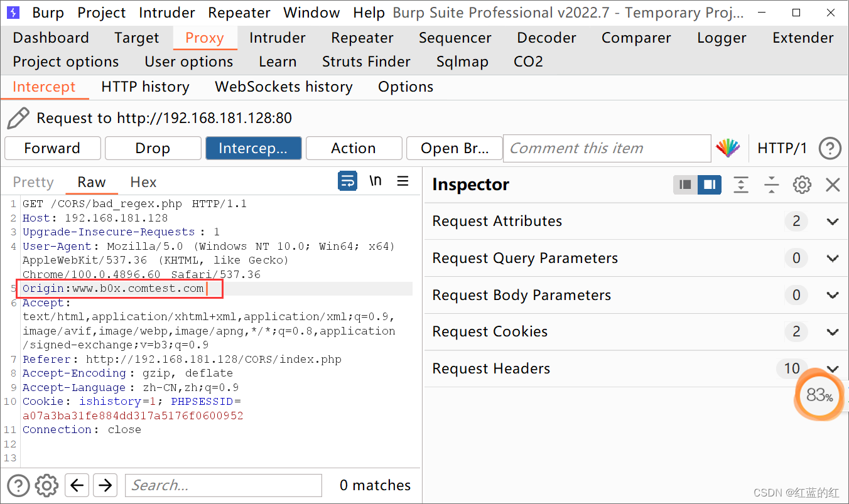Open the Decoder tab
Image resolution: width=849 pixels, height=504 pixels.
tap(547, 38)
